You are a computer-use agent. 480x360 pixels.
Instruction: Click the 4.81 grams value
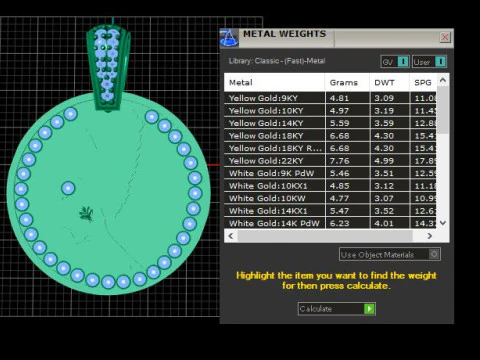pyautogui.click(x=339, y=98)
